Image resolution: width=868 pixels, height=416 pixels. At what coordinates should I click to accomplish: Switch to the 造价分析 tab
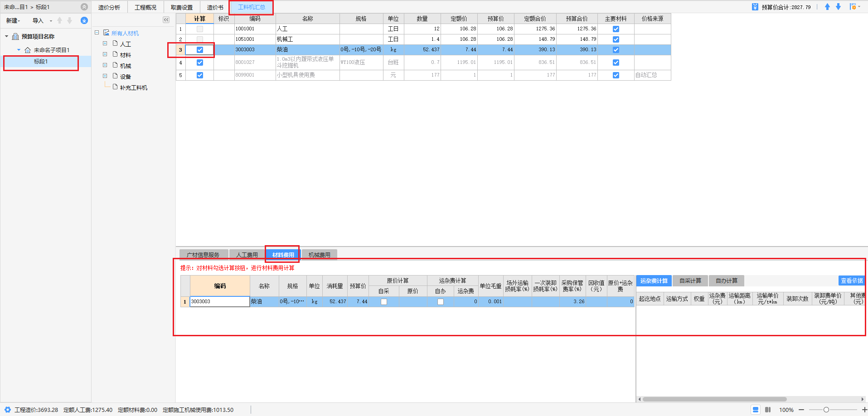[x=109, y=7]
